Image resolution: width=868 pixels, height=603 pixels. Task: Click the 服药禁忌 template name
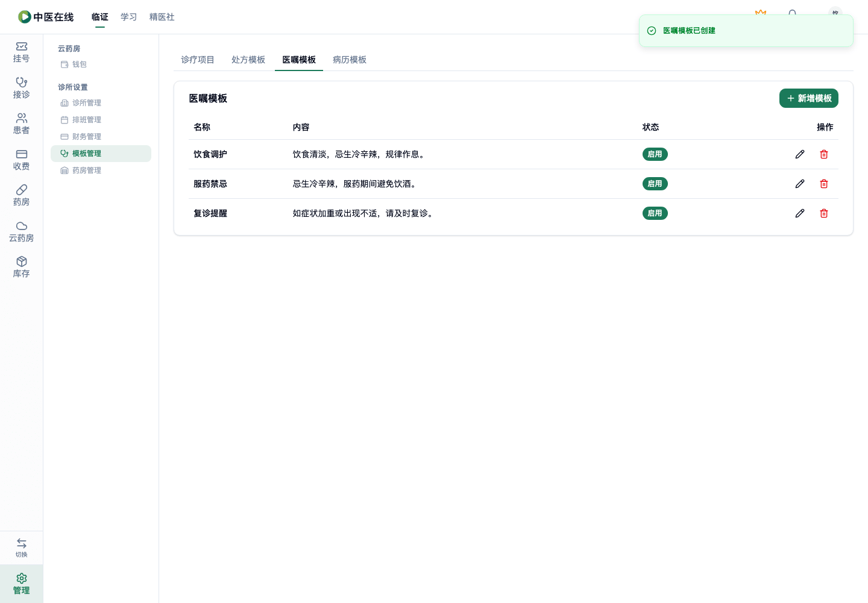point(210,184)
